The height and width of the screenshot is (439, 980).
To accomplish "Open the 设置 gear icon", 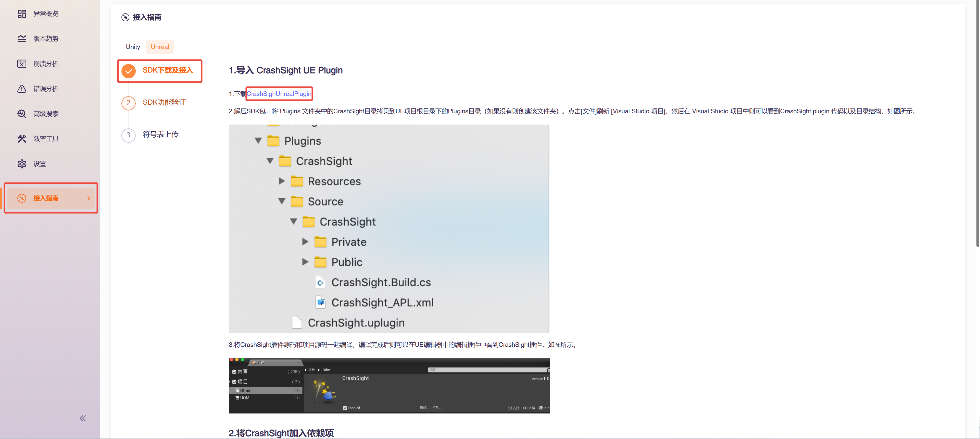I will click(x=22, y=164).
